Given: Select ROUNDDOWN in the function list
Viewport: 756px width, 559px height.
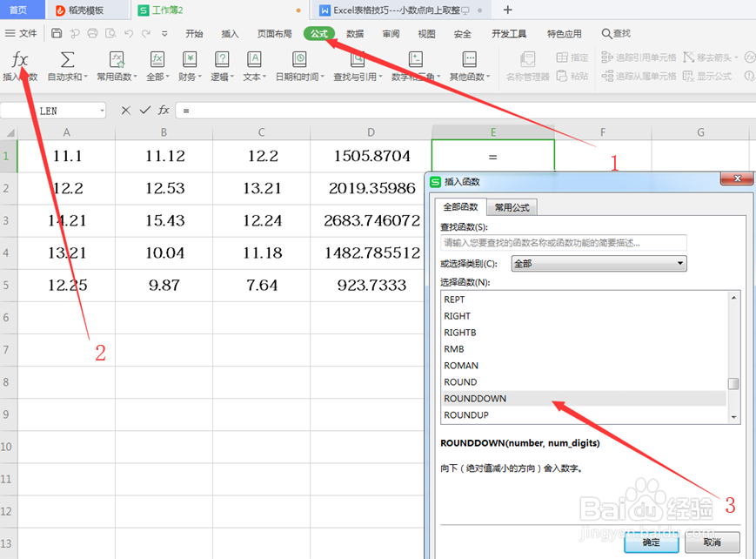Looking at the screenshot, I should [583, 398].
